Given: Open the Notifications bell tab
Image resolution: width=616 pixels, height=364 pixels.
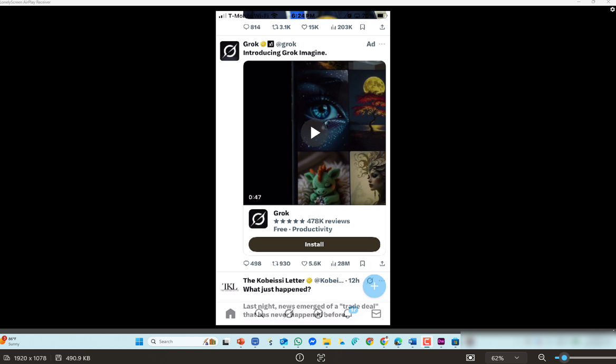Looking at the screenshot, I should coord(348,313).
